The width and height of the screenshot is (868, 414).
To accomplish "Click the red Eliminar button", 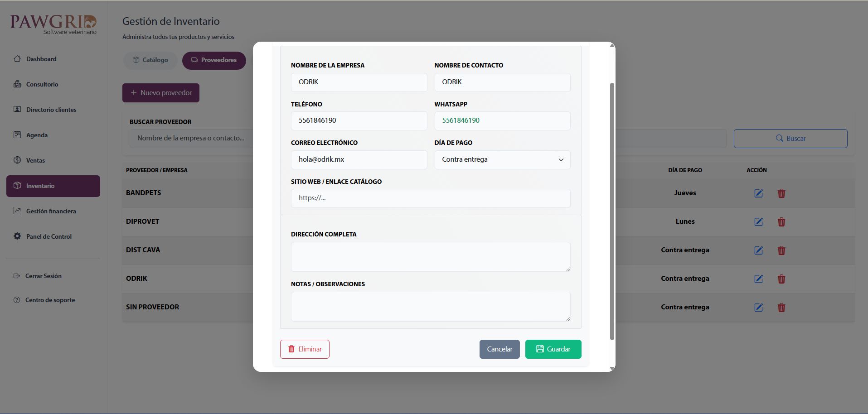I will point(305,349).
